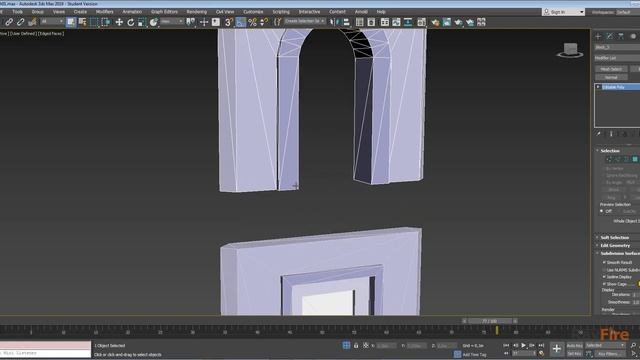Screen dimensions: 640x360
Task: Toggle Spinner Snap button
Action: [264, 22]
